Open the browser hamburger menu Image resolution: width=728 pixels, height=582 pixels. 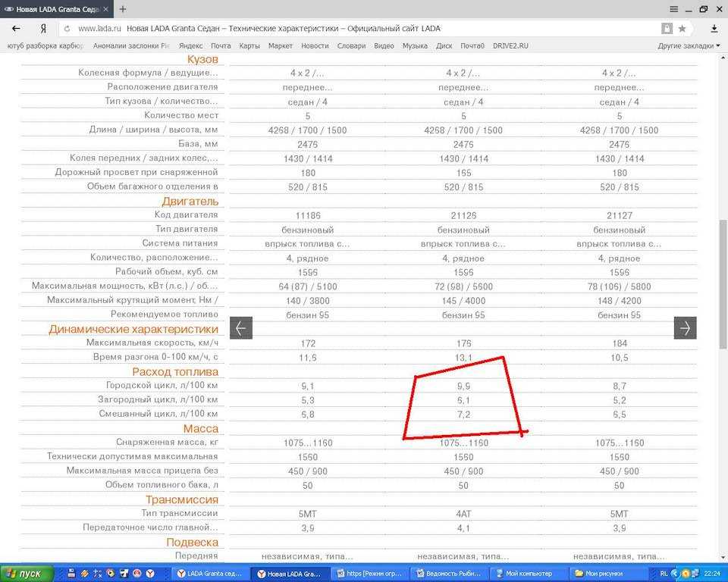(673, 9)
